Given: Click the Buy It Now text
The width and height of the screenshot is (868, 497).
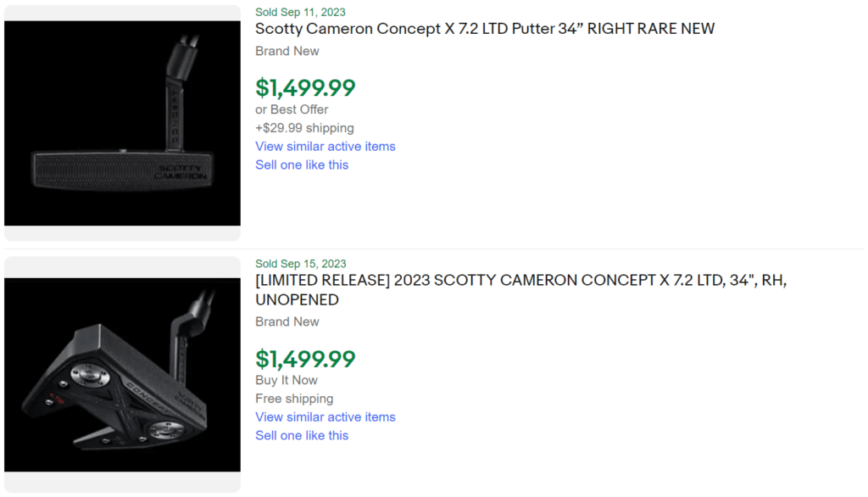Looking at the screenshot, I should (x=287, y=380).
